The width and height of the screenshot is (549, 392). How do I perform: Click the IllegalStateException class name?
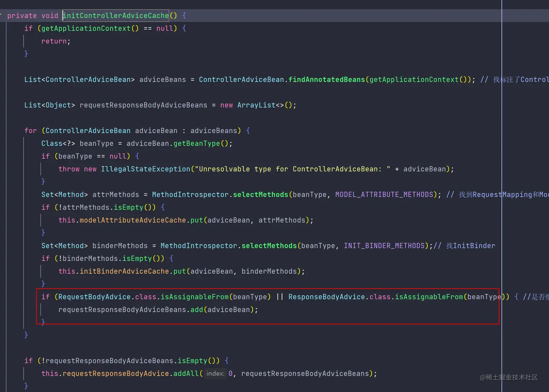[x=146, y=169]
